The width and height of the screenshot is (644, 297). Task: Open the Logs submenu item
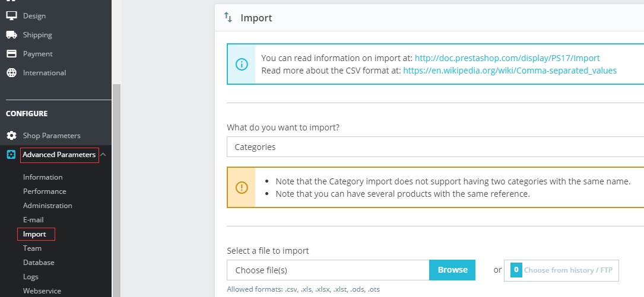[31, 277]
